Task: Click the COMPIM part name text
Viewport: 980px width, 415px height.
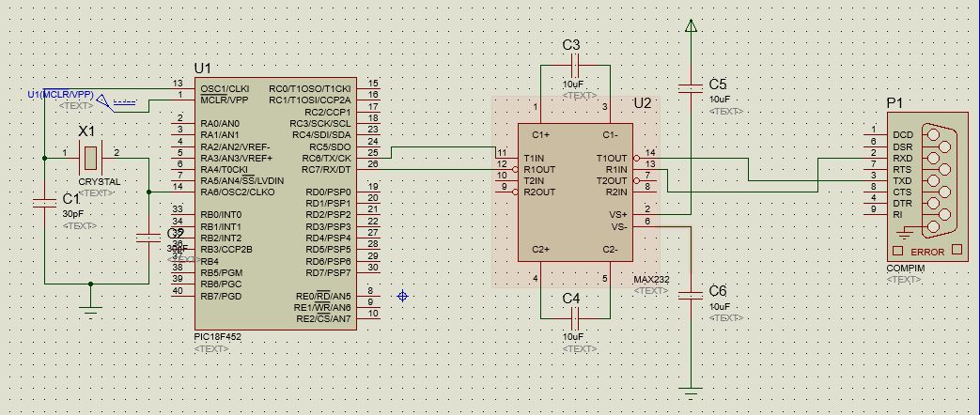Action: (906, 269)
